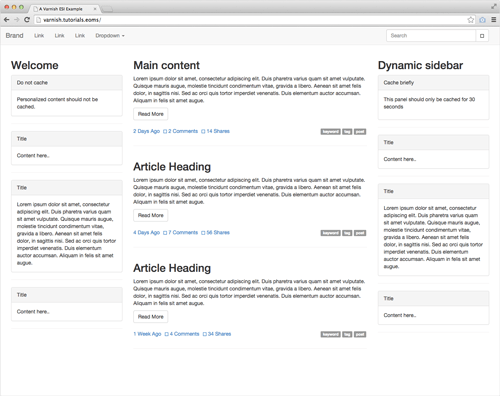Reload the page with the refresh icon

tap(27, 20)
